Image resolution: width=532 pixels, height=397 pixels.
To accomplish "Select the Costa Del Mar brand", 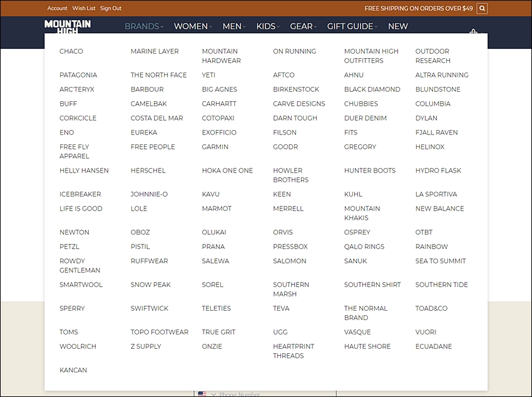I will pos(156,118).
